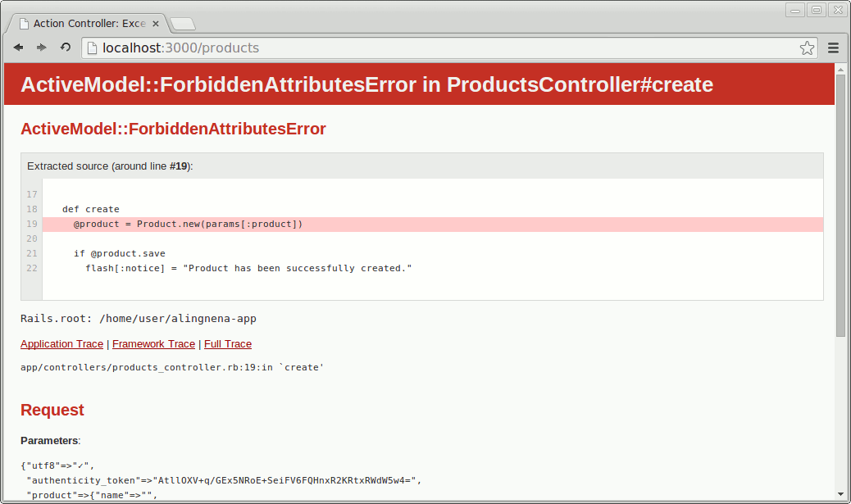Maximize the browser window
Image resolution: width=851 pixels, height=504 pixels.
[x=816, y=10]
